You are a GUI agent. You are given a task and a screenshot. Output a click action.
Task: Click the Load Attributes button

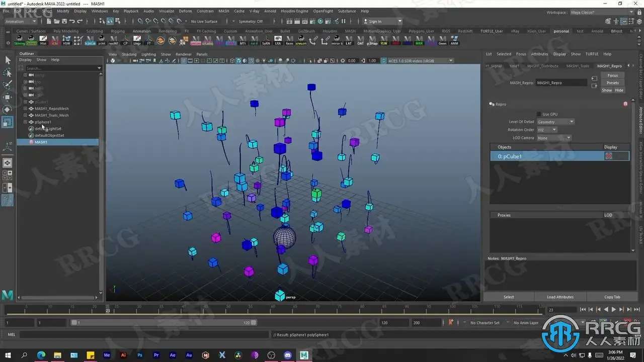[560, 297]
